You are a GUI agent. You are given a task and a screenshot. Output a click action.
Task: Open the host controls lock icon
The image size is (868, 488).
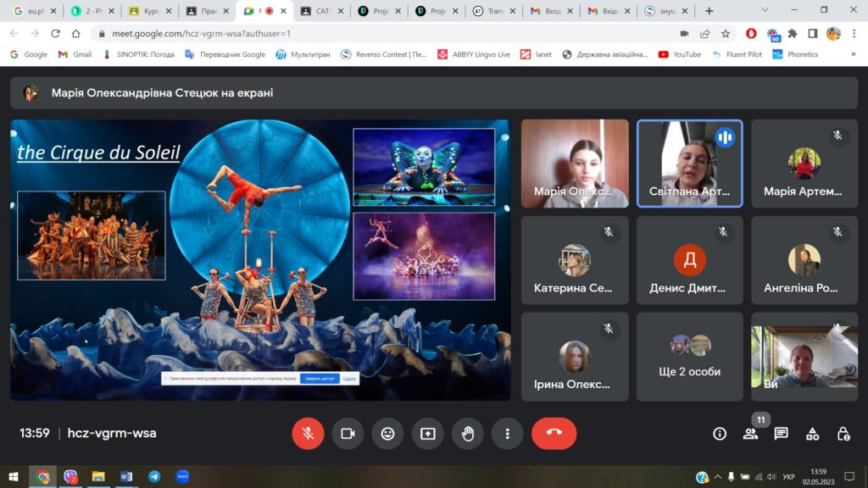[x=843, y=434]
